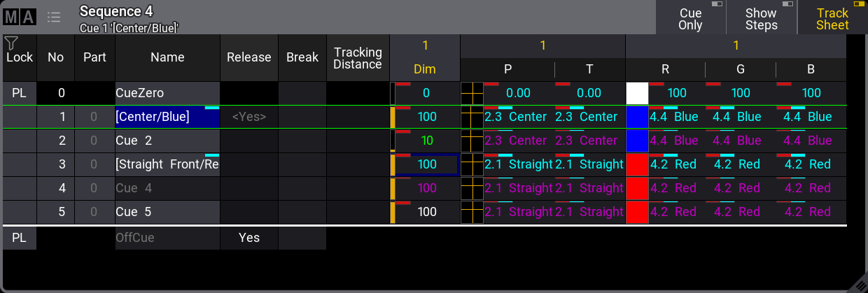
Task: Click the PL lock cell of CueZero
Action: [x=20, y=93]
